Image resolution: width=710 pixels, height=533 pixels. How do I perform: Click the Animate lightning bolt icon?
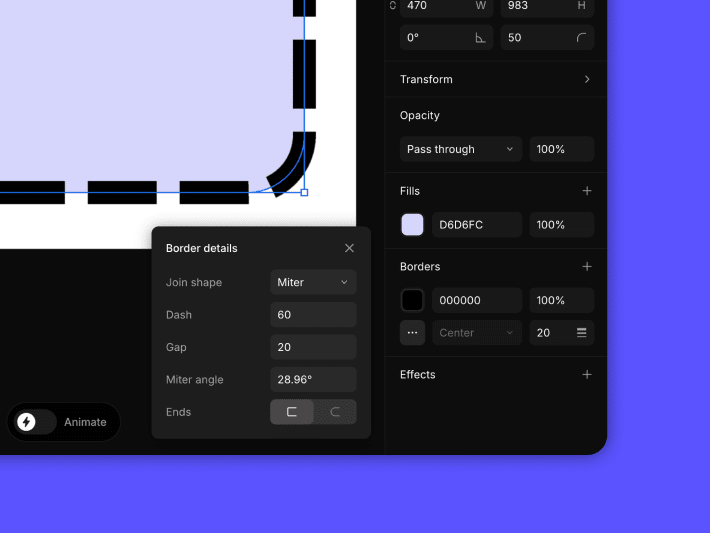click(x=26, y=422)
